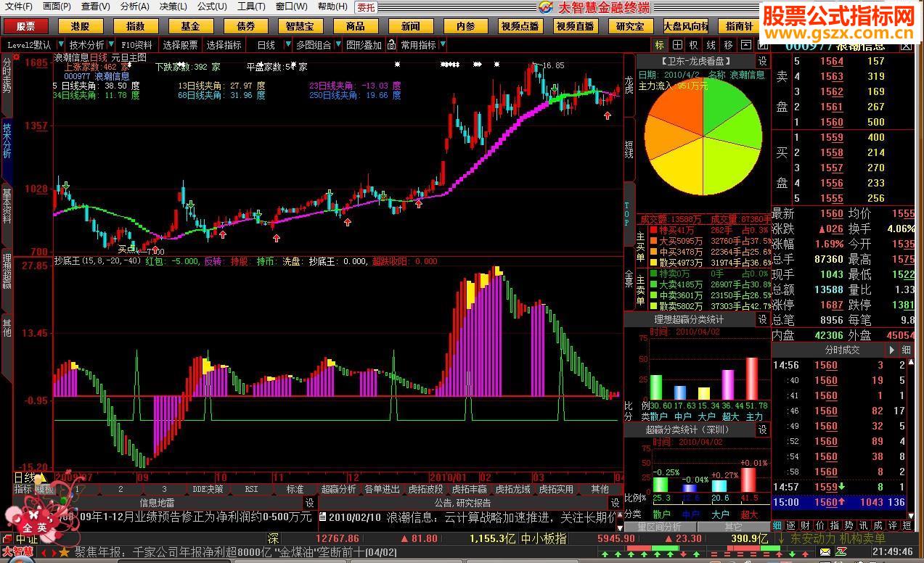Switch to the 短线 vertical side tab

click(629, 149)
